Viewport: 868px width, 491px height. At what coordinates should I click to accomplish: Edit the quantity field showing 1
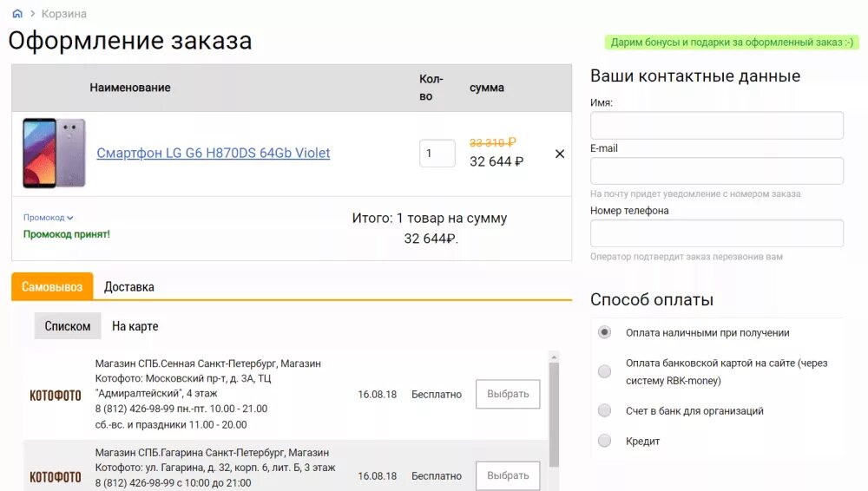point(437,154)
